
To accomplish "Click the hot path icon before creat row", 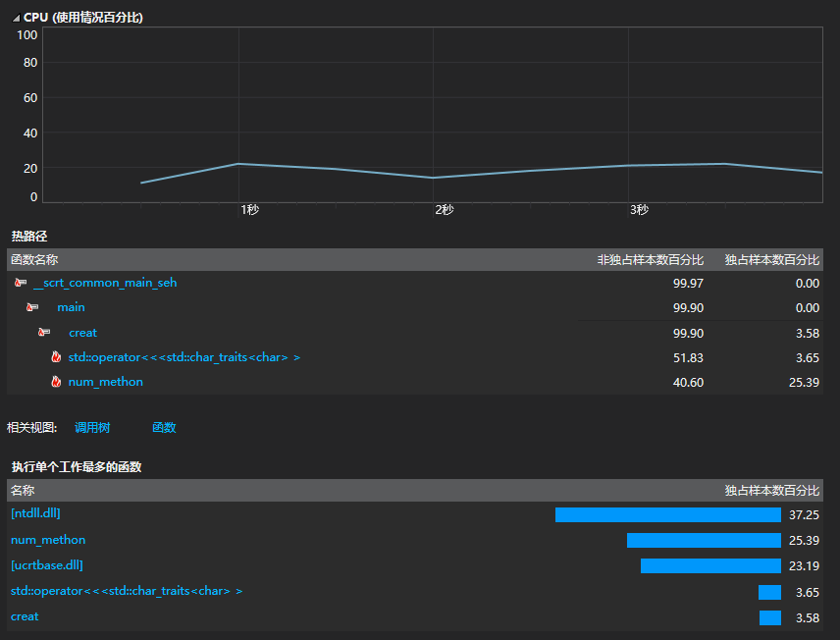I will (x=44, y=333).
